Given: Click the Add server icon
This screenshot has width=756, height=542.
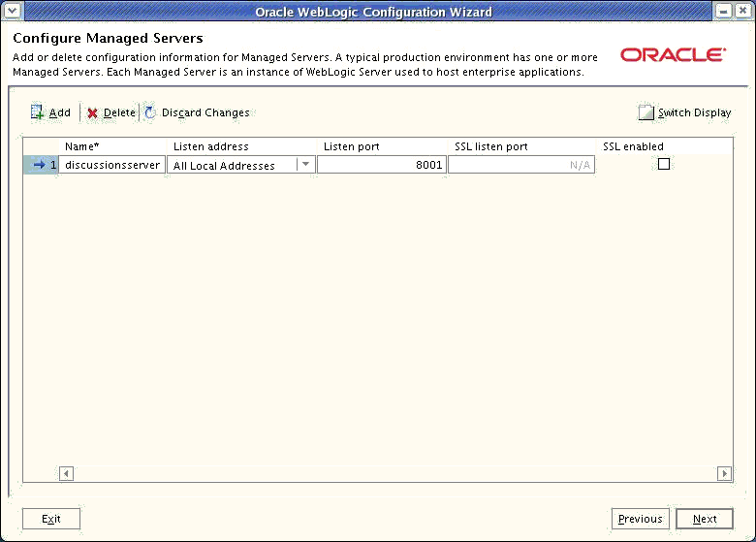Looking at the screenshot, I should (x=37, y=112).
